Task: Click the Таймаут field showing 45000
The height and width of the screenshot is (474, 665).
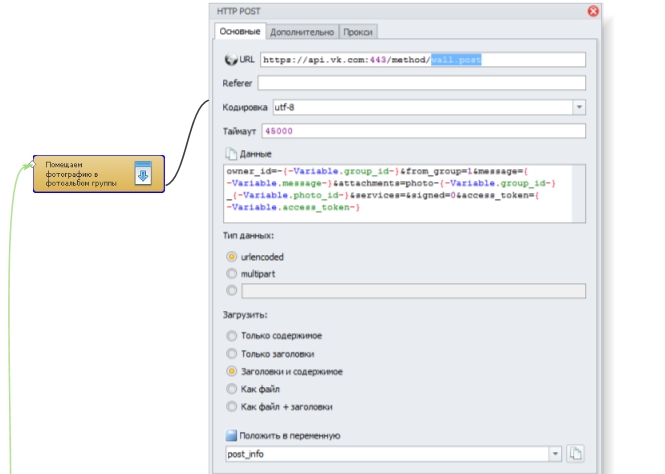Action: [x=421, y=131]
